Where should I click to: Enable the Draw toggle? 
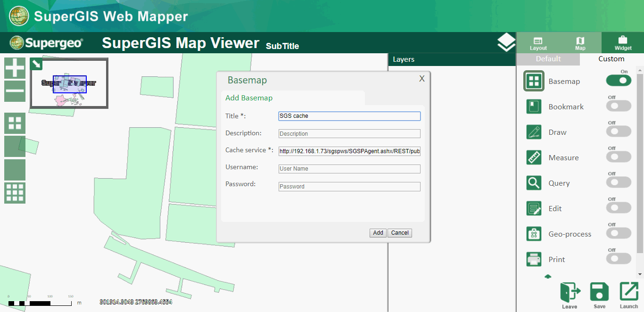(x=619, y=131)
